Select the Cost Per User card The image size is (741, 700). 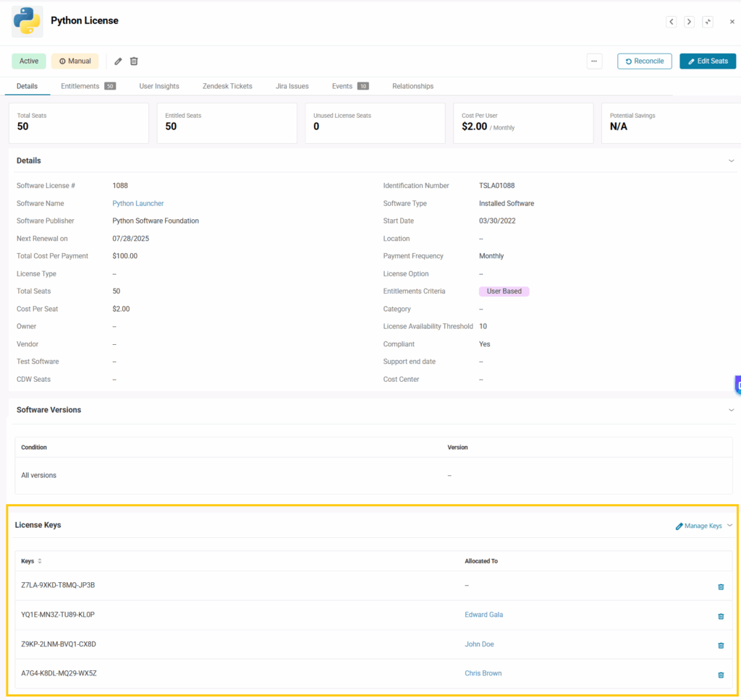pyautogui.click(x=523, y=123)
